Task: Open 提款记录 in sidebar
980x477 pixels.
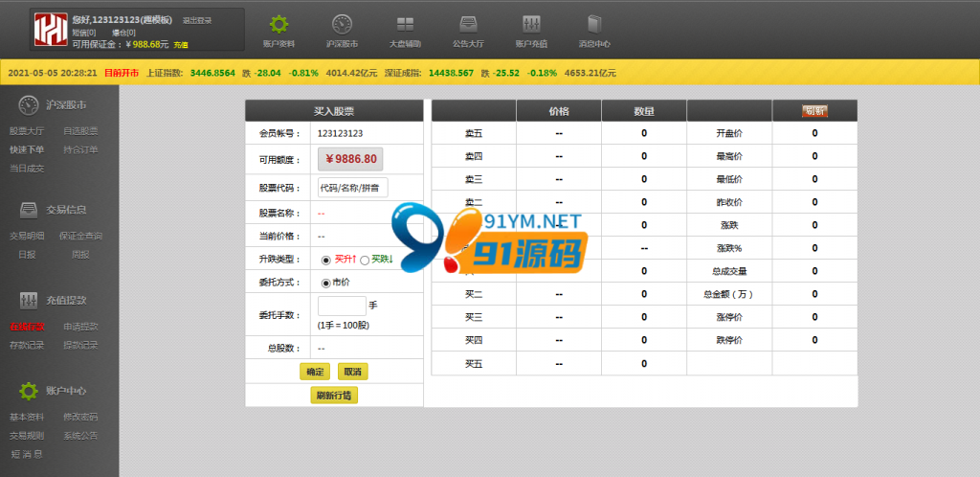Action: pyautogui.click(x=80, y=345)
